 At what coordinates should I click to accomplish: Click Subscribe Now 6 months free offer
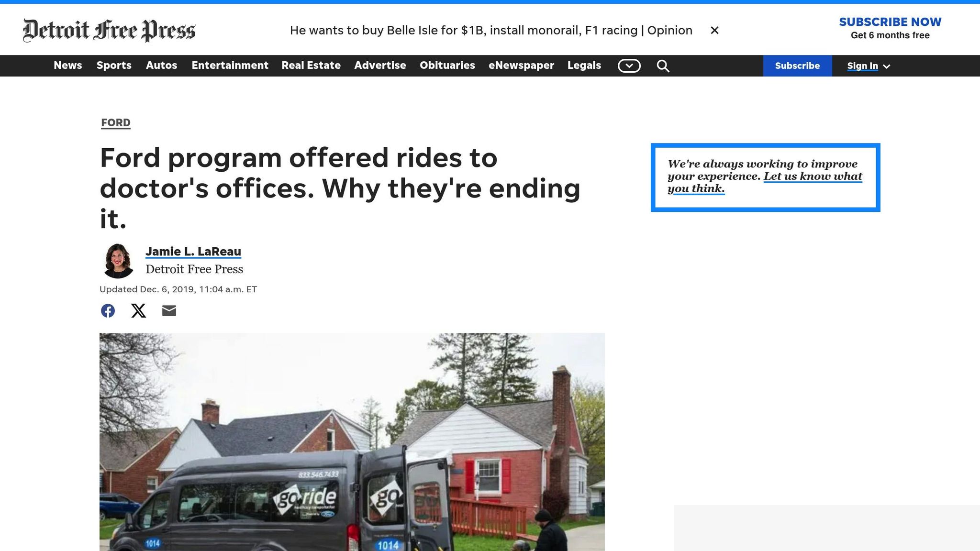point(890,28)
